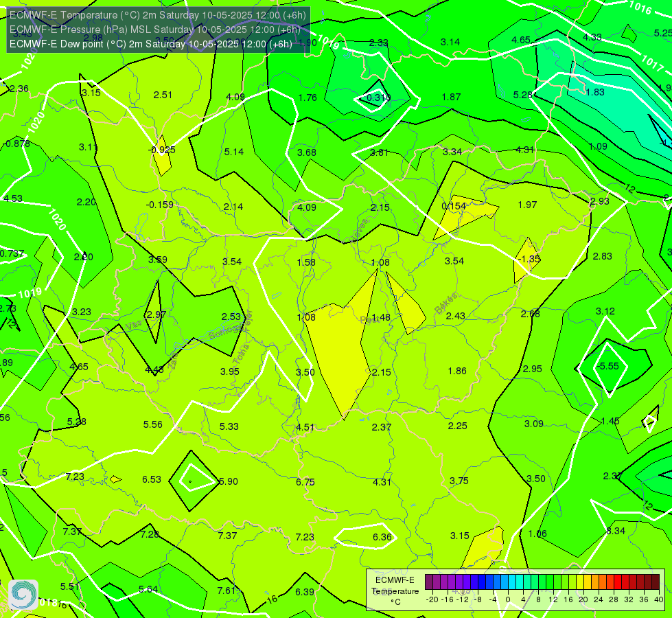Click the dew point value 5.90
The image size is (672, 618).
(229, 481)
